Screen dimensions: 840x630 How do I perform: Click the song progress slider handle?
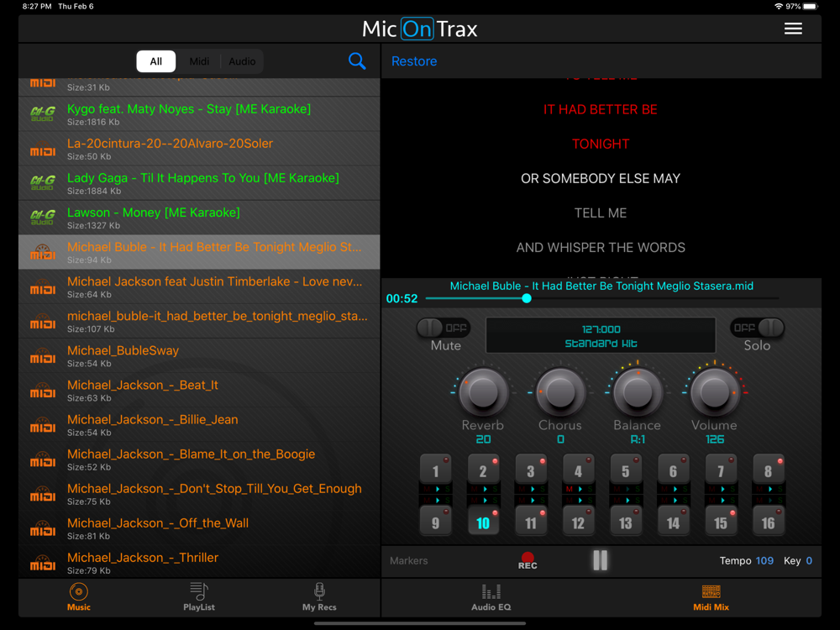[x=527, y=298]
